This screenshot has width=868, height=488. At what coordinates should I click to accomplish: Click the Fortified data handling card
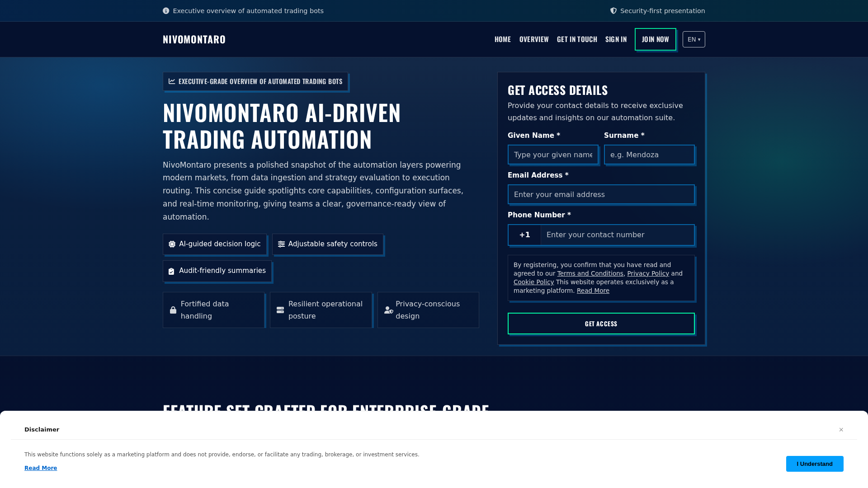pyautogui.click(x=213, y=310)
